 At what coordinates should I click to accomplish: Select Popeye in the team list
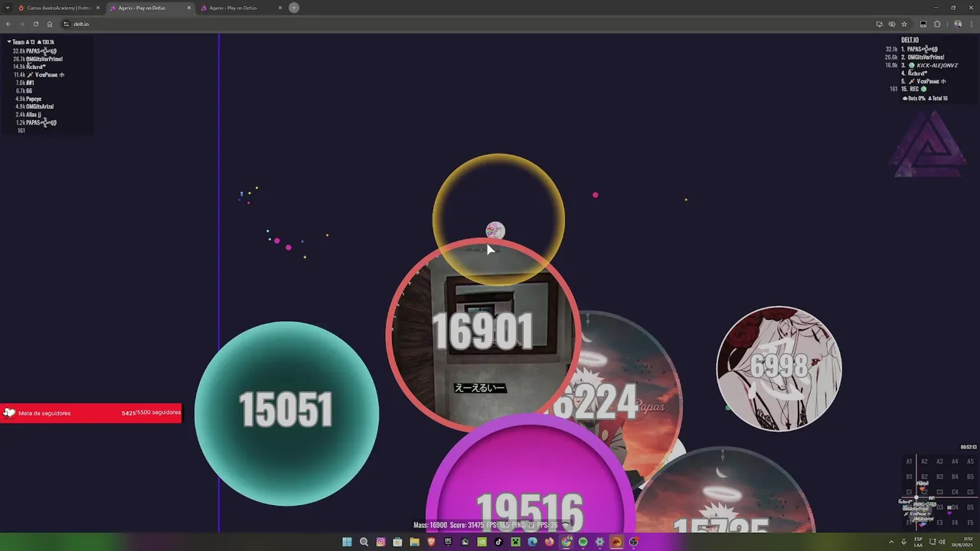[x=34, y=99]
